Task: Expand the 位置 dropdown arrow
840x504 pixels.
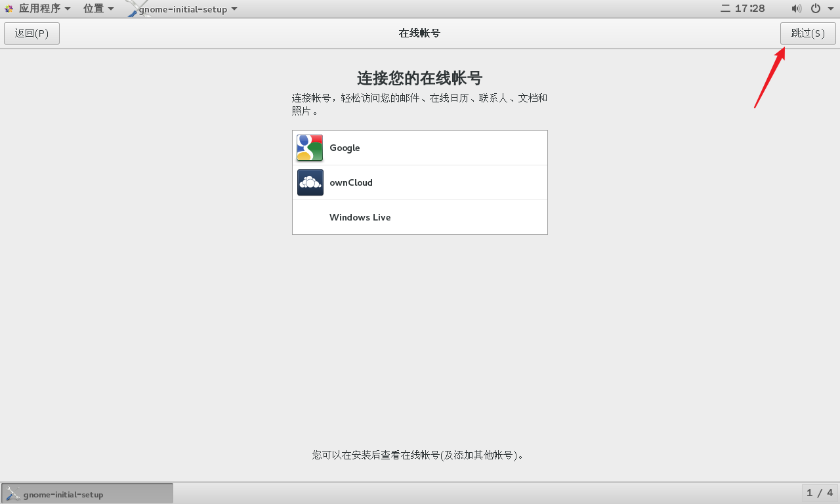Action: 110,9
